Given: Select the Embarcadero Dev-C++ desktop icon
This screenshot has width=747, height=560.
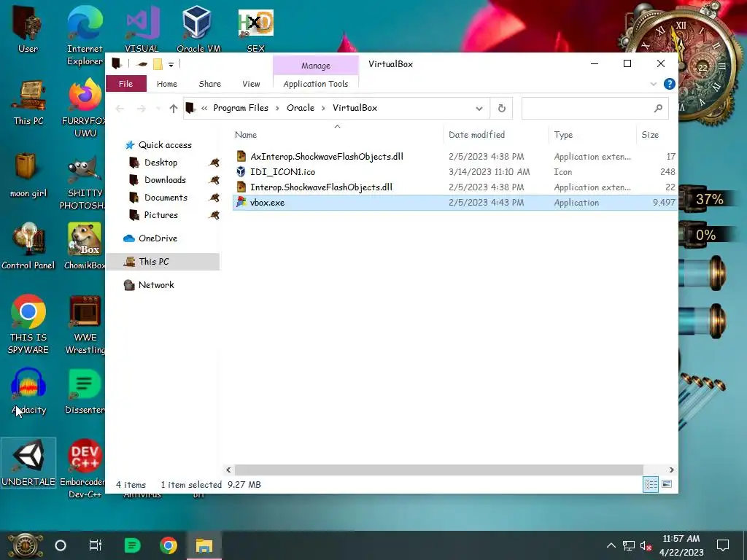Looking at the screenshot, I should (x=83, y=469).
